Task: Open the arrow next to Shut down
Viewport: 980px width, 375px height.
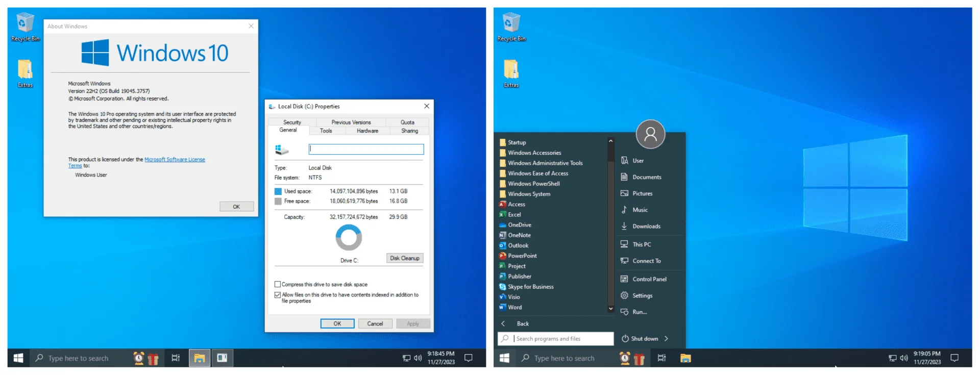Action: tap(666, 338)
